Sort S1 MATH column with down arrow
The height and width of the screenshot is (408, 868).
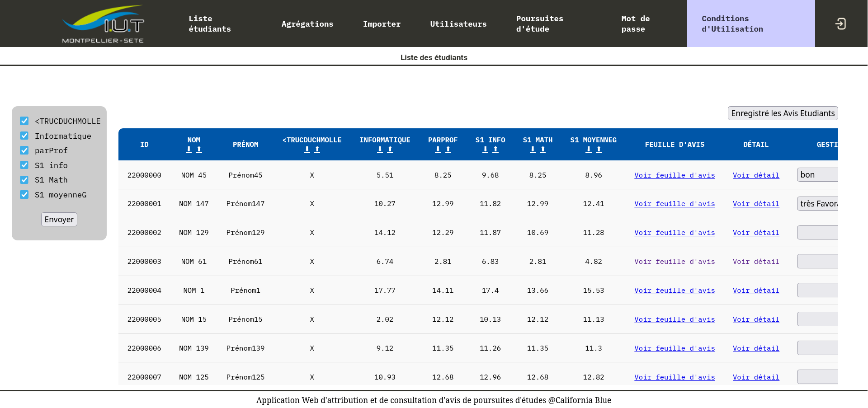533,150
